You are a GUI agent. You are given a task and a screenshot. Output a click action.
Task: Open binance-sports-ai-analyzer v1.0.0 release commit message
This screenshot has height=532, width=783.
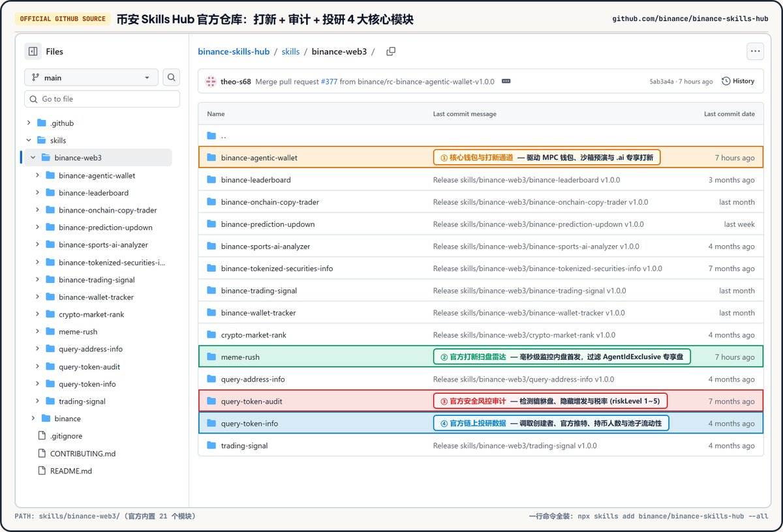coord(536,246)
